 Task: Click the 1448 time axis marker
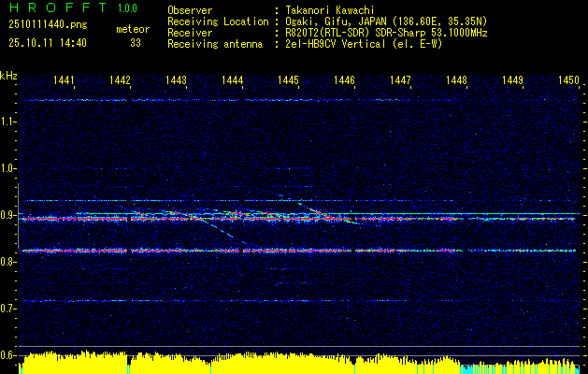point(457,79)
